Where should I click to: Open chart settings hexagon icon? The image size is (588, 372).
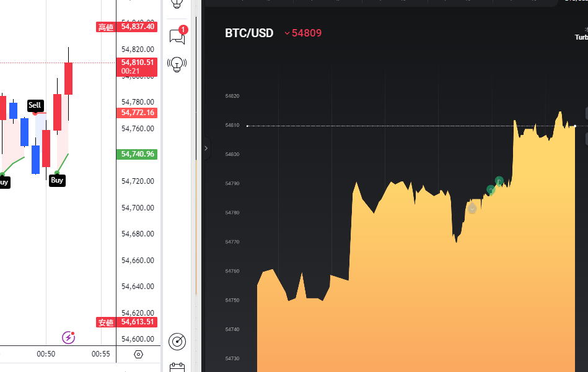tap(138, 354)
